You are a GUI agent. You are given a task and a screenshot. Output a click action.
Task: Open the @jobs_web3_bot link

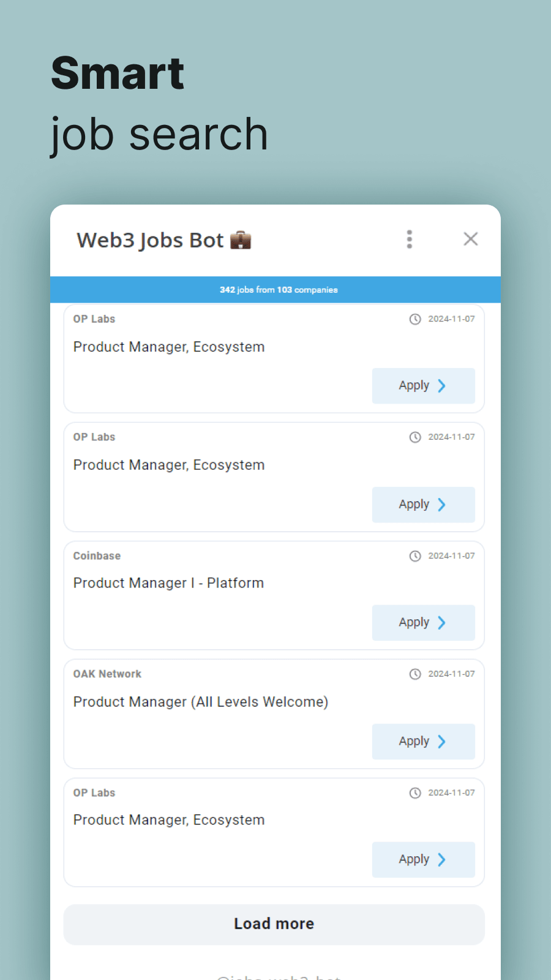pyautogui.click(x=275, y=975)
